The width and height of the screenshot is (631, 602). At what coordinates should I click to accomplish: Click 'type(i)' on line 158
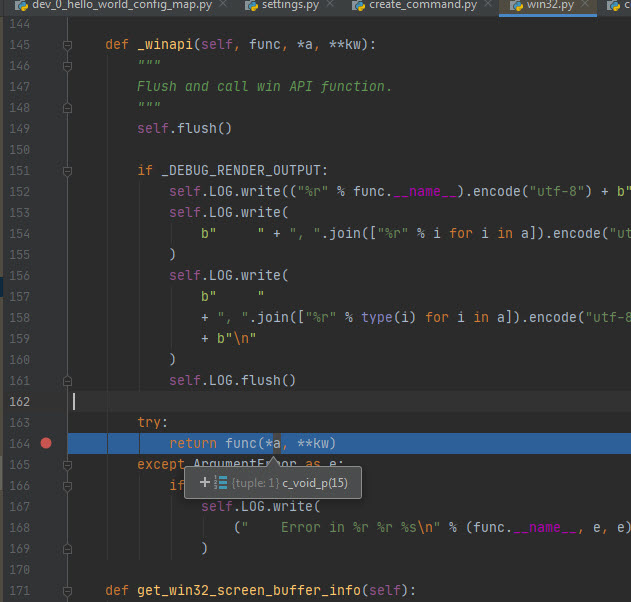click(x=388, y=317)
